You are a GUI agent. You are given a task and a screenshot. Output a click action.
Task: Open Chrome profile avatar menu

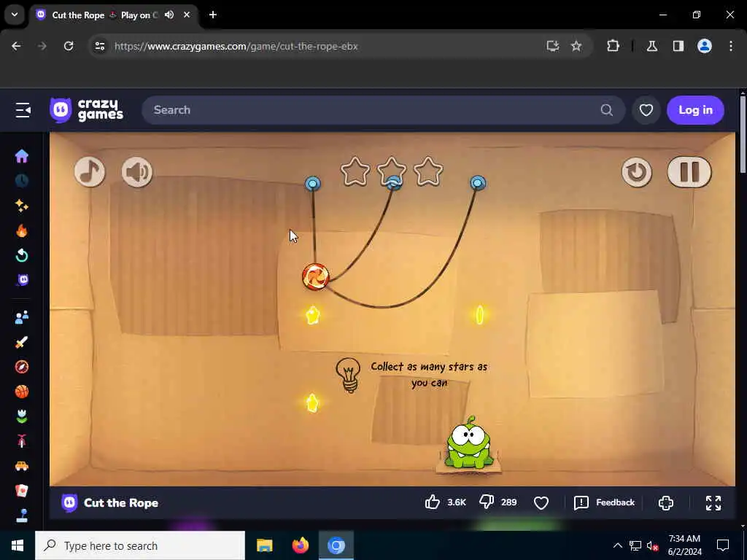705,46
